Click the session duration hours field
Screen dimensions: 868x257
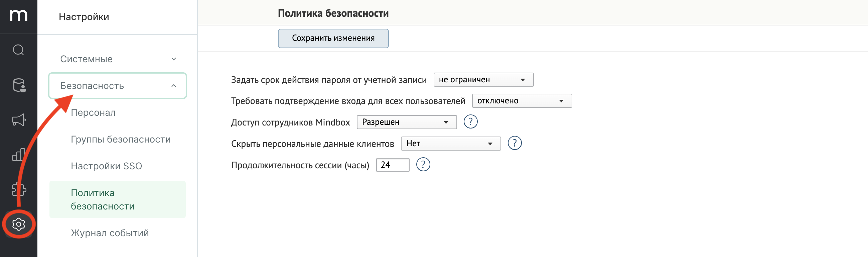393,165
